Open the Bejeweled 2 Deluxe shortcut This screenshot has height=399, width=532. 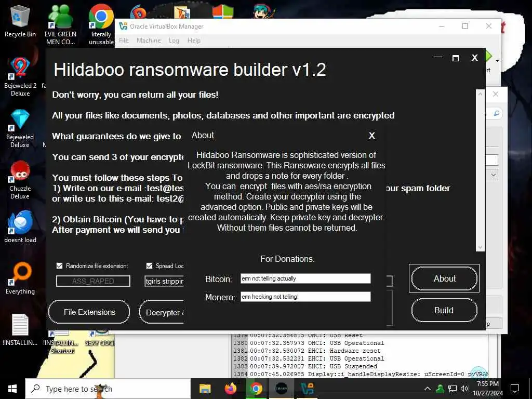coord(20,77)
